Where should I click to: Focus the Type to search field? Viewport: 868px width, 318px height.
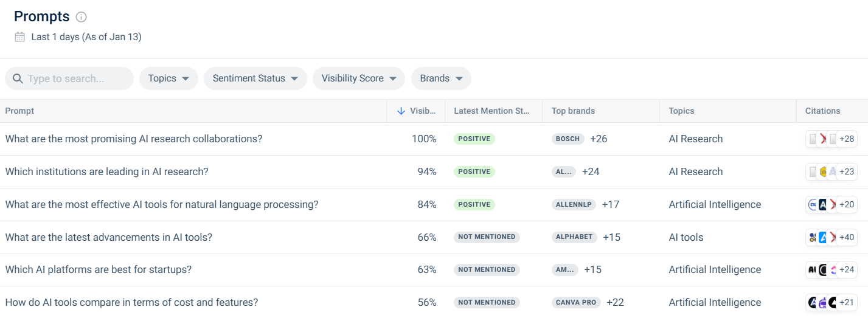click(69, 78)
